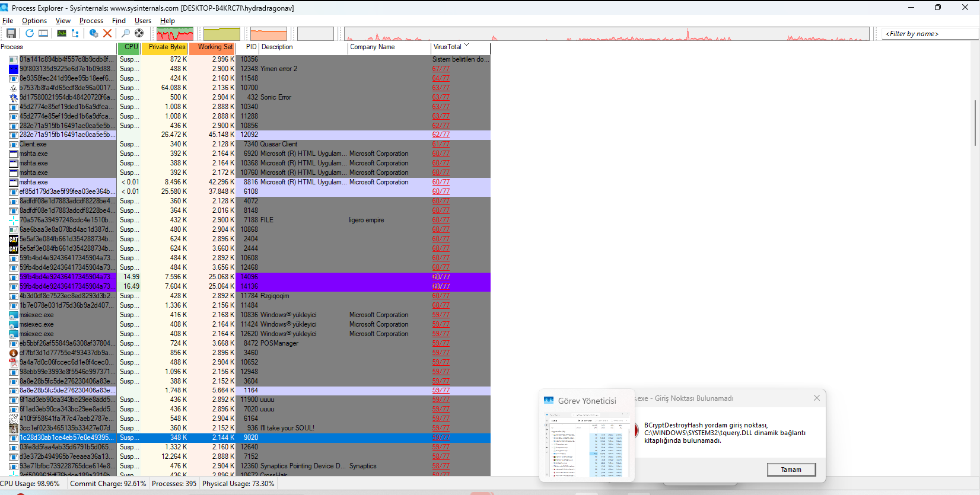Select the highlighted process row 1c28d30ab1ce4eb57e0e49395
The width and height of the screenshot is (980, 495).
(x=245, y=437)
